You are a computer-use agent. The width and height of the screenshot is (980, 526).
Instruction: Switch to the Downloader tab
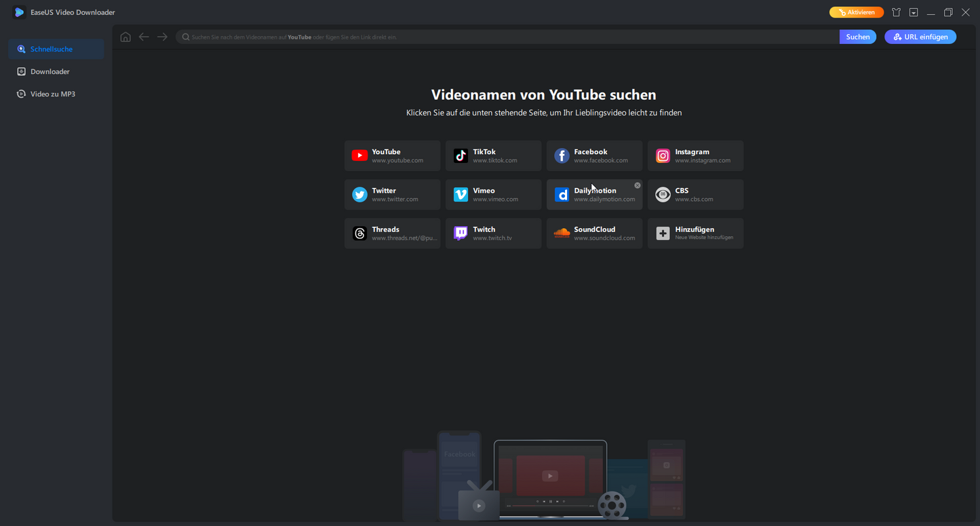click(50, 71)
